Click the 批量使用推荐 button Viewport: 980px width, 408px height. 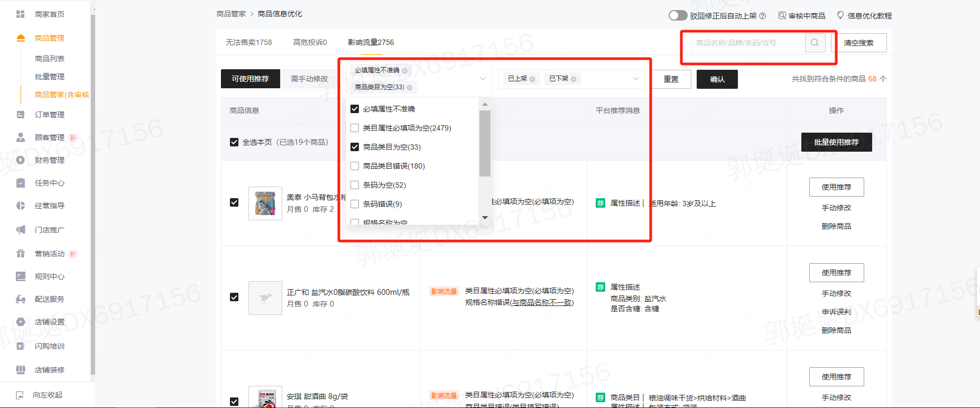(x=837, y=142)
